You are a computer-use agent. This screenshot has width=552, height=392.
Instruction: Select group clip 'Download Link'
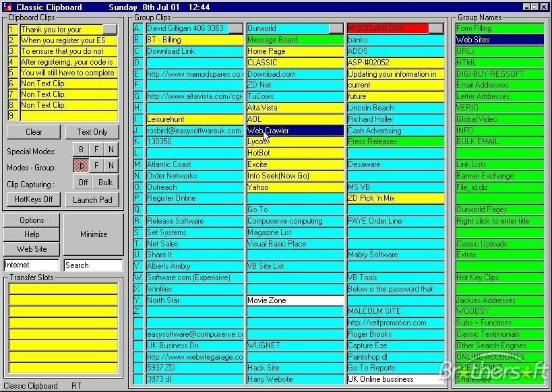point(195,51)
